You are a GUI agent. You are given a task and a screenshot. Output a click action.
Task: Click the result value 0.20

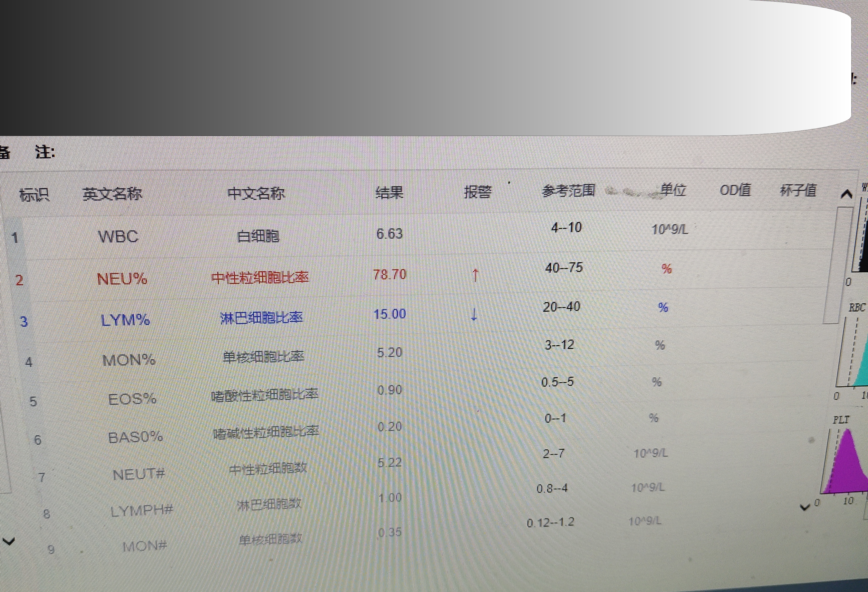[x=390, y=426]
